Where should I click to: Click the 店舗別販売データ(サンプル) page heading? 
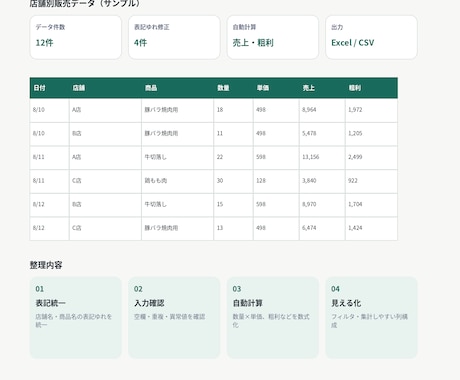(x=85, y=3)
